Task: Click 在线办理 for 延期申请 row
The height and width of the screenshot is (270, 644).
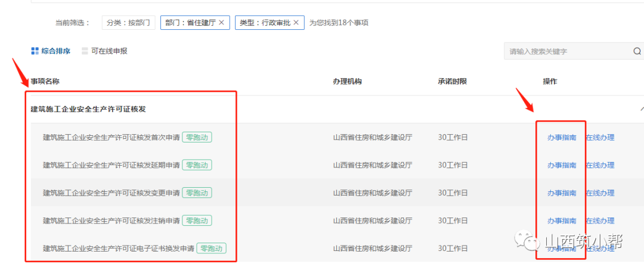Action: click(600, 165)
